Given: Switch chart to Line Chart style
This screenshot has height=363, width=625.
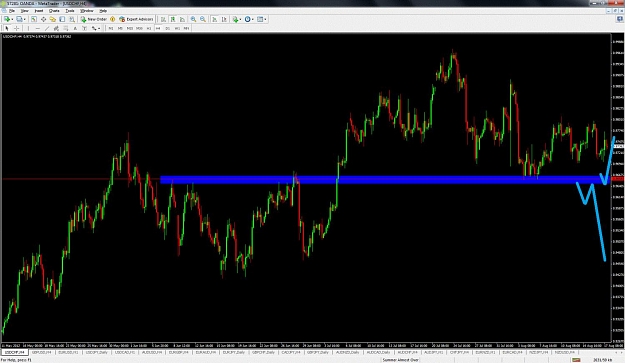Looking at the screenshot, I should 182,19.
